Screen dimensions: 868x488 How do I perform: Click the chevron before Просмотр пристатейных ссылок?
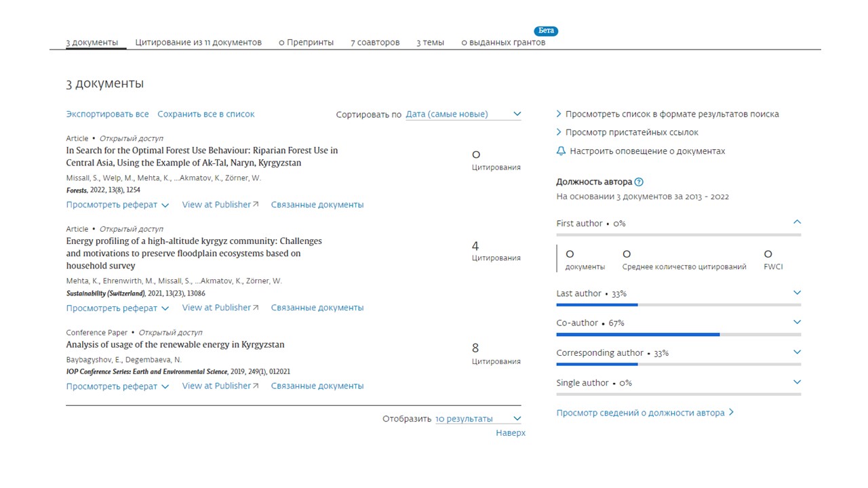click(559, 133)
